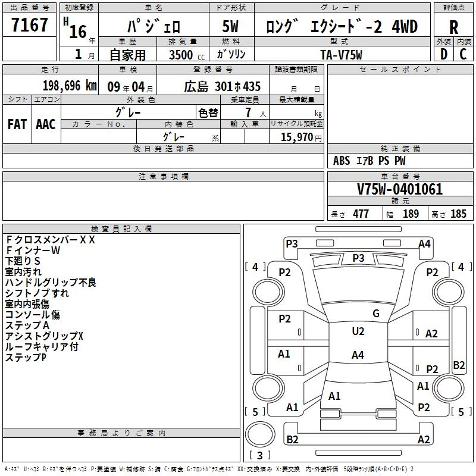Click the note コンソール傷

pos(33,315)
